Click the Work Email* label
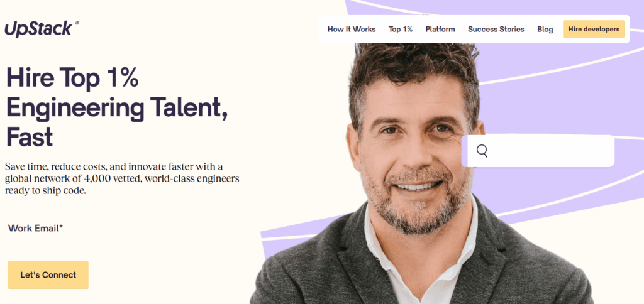Screen dimensions: 644x304 pyautogui.click(x=36, y=229)
